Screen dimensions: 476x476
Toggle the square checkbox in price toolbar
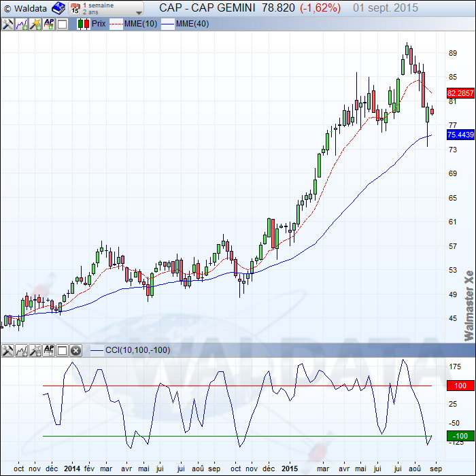(x=62, y=24)
